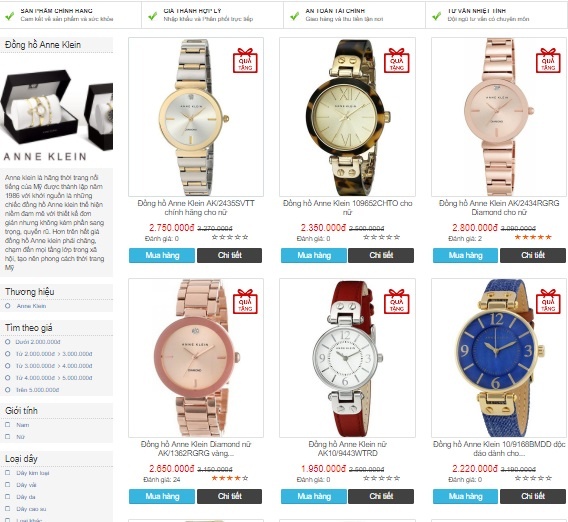The height and width of the screenshot is (522, 568).
Task: Click star rating of AK/1362RGRG watch
Action: [x=230, y=478]
